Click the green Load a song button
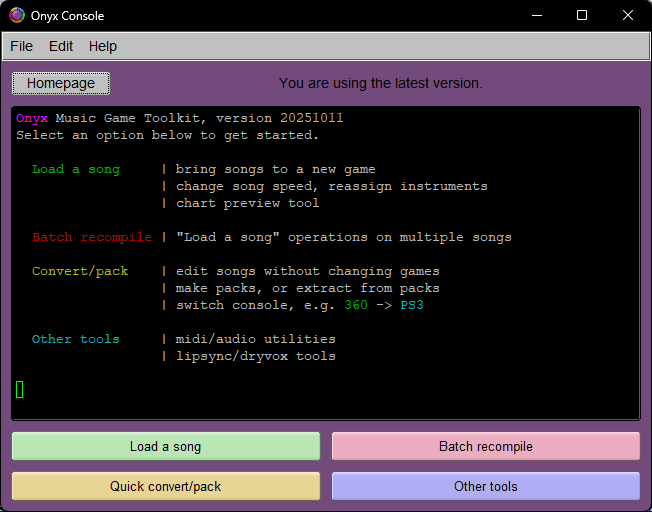The width and height of the screenshot is (652, 512). pyautogui.click(x=165, y=446)
